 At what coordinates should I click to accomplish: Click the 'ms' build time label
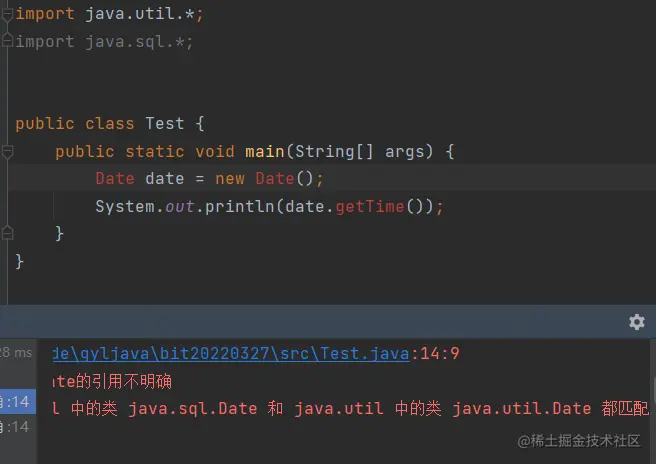[23, 353]
